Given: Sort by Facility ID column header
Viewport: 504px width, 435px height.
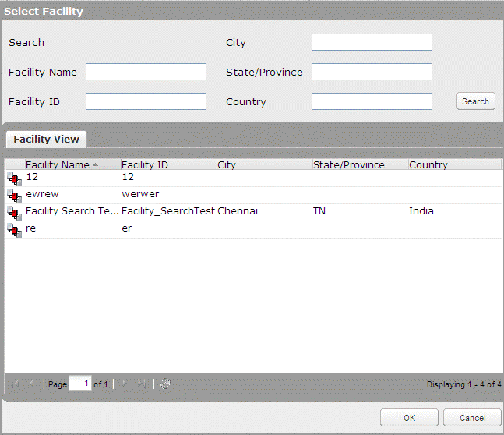Looking at the screenshot, I should (x=145, y=165).
